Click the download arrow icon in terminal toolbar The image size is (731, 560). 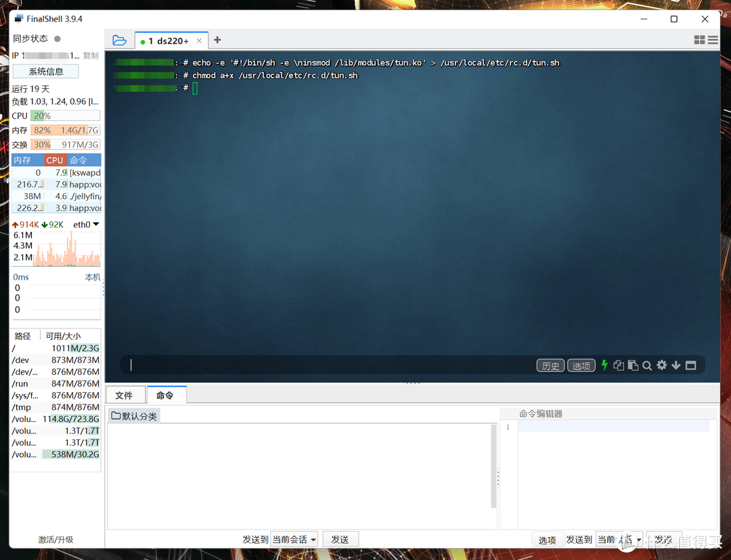[675, 365]
